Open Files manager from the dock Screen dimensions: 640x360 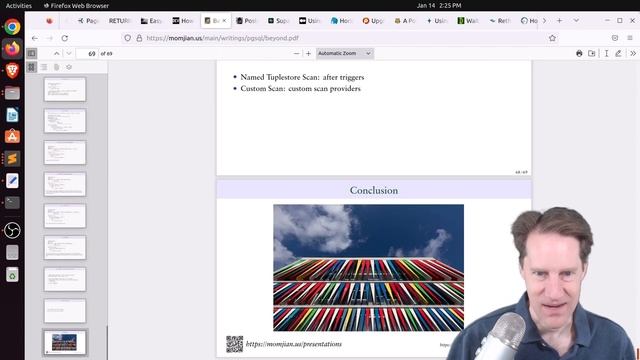[12, 93]
